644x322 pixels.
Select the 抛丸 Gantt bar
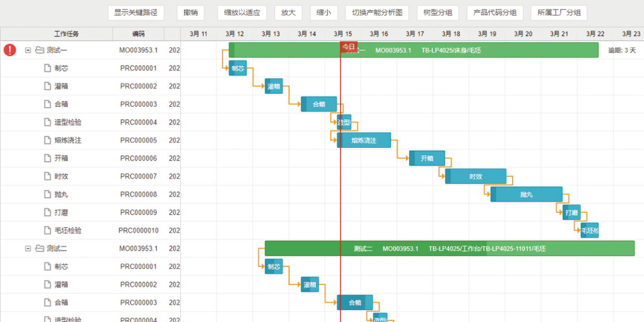(x=527, y=194)
